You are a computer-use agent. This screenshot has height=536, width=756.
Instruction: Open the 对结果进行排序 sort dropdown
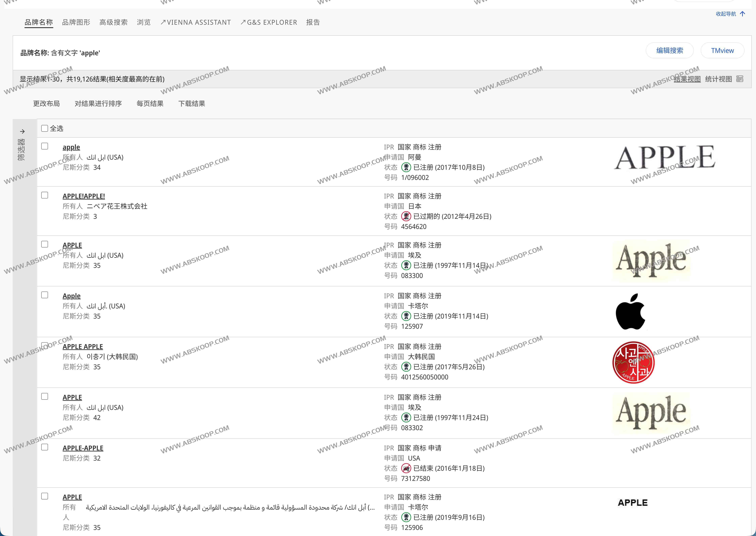click(x=98, y=104)
